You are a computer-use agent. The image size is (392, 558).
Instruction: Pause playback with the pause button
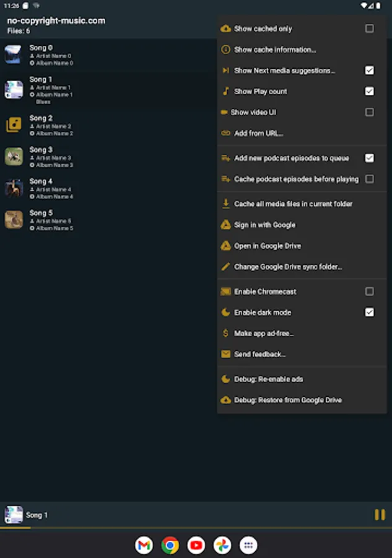click(x=380, y=515)
